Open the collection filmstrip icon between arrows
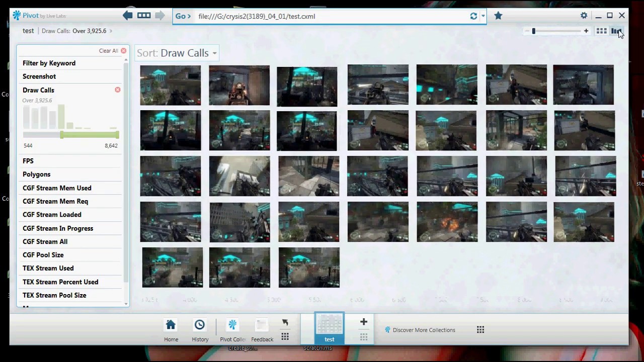 tap(144, 16)
